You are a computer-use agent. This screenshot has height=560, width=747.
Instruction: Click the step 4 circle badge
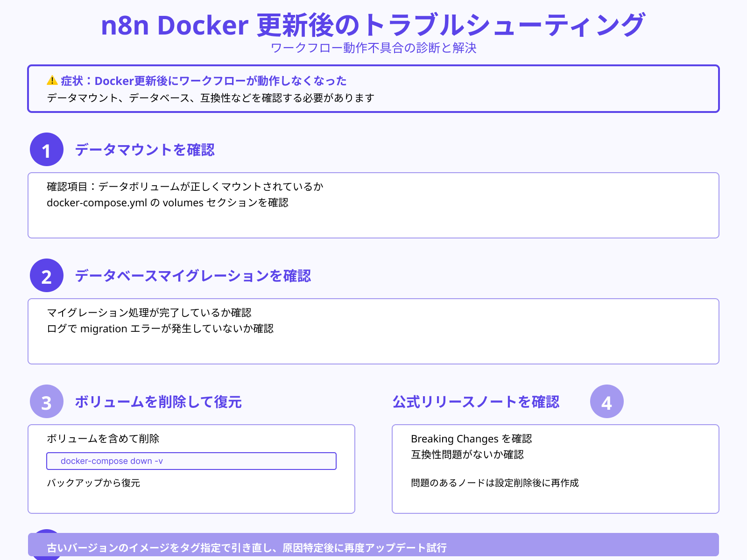[607, 401]
